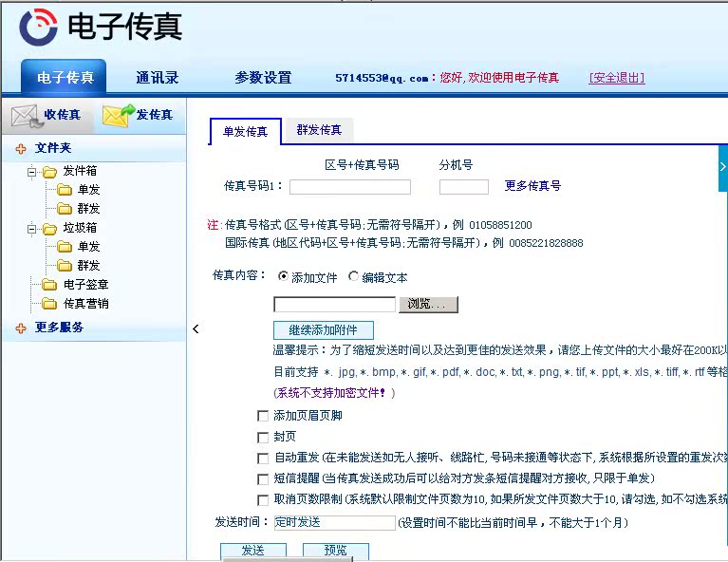Image resolution: width=728 pixels, height=562 pixels.
Task: Click 5714553@qq.com account text
Action: pyautogui.click(x=382, y=78)
